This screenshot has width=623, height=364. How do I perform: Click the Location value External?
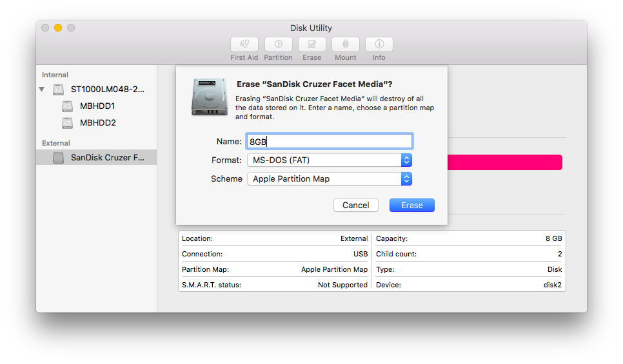(354, 238)
